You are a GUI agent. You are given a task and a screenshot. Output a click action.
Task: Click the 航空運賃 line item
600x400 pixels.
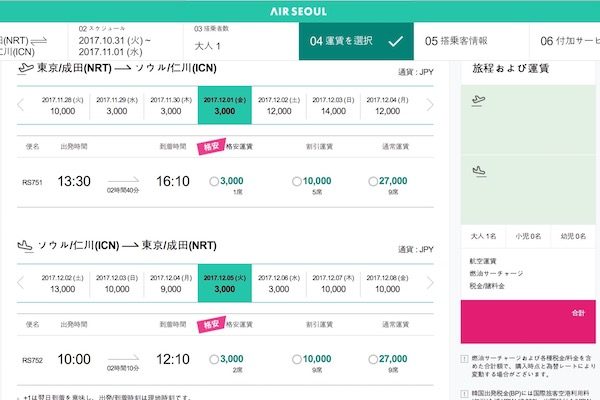[x=483, y=261]
